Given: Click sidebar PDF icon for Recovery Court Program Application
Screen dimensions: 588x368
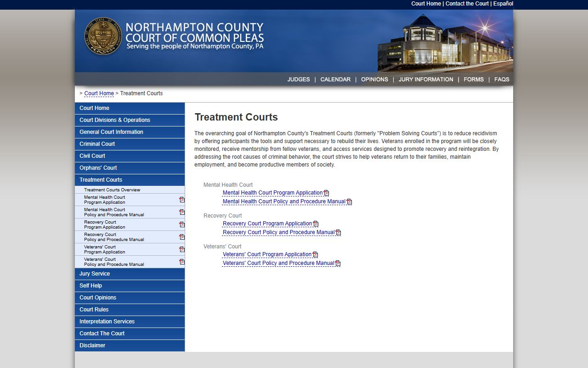Looking at the screenshot, I should (x=182, y=224).
